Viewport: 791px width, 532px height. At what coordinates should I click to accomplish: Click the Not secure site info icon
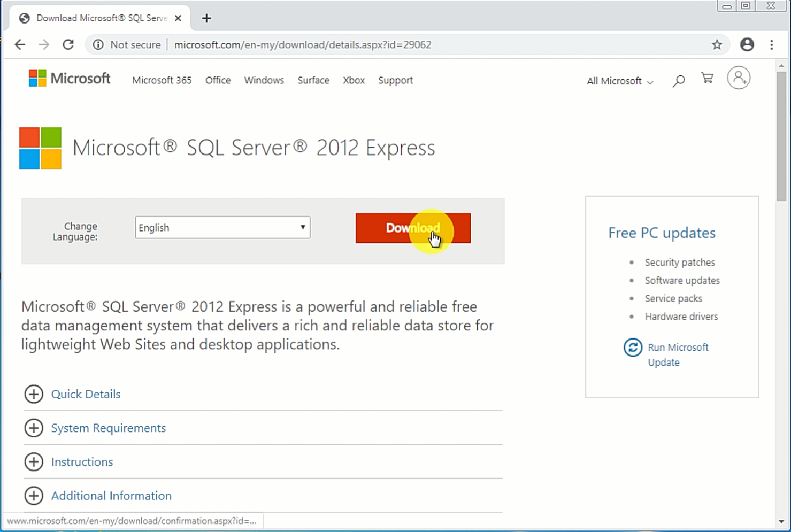tap(98, 45)
